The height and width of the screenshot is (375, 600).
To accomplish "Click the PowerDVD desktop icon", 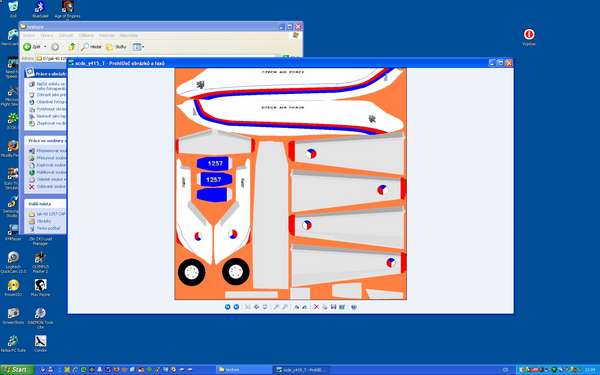I will pos(13,288).
